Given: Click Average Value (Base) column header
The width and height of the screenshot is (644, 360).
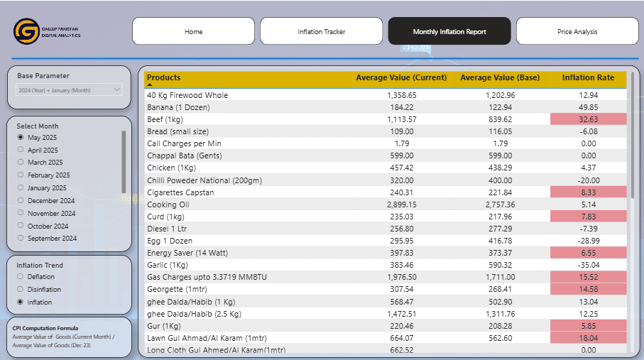Looking at the screenshot, I should [500, 77].
